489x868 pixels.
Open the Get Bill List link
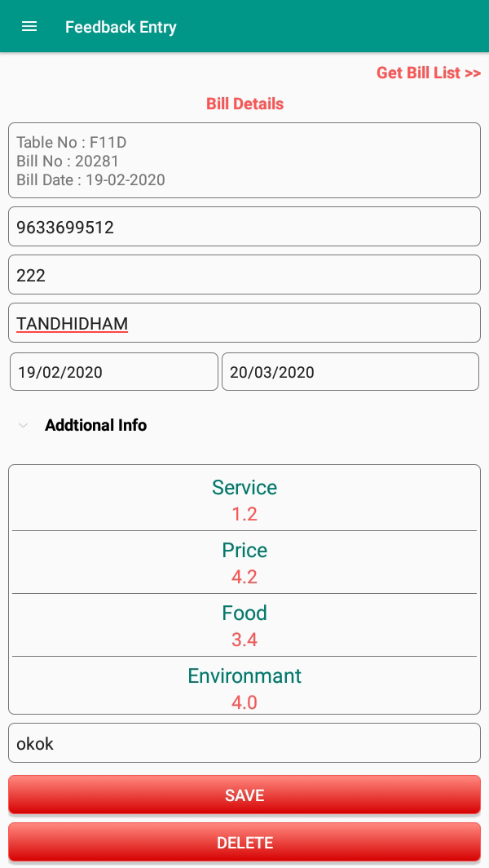pyautogui.click(x=428, y=73)
